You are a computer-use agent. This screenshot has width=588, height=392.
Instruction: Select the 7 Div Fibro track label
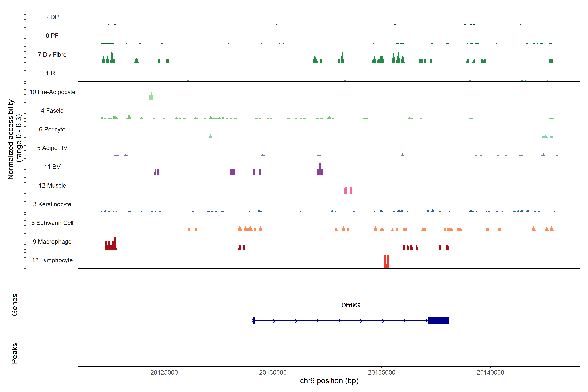coord(52,55)
